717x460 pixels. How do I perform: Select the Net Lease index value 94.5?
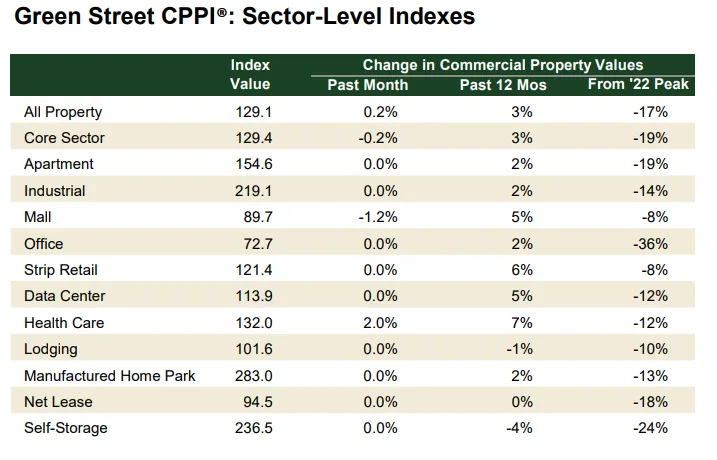(x=255, y=402)
